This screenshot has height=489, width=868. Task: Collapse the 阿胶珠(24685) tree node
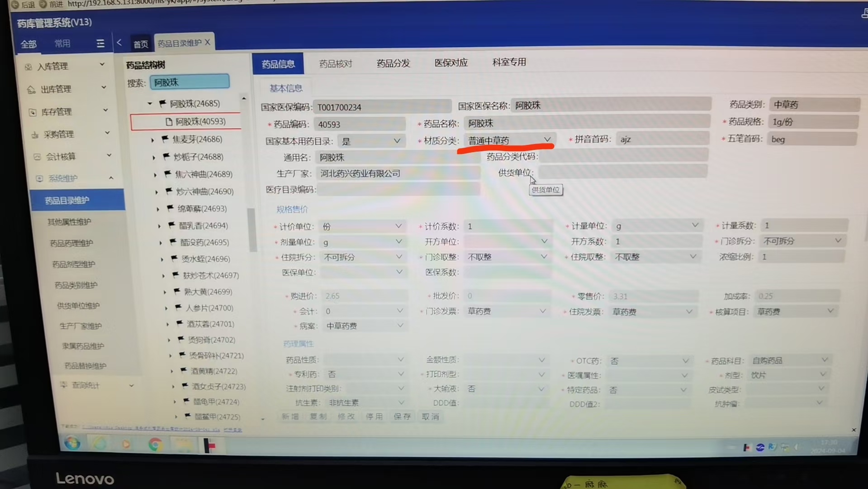(x=150, y=104)
